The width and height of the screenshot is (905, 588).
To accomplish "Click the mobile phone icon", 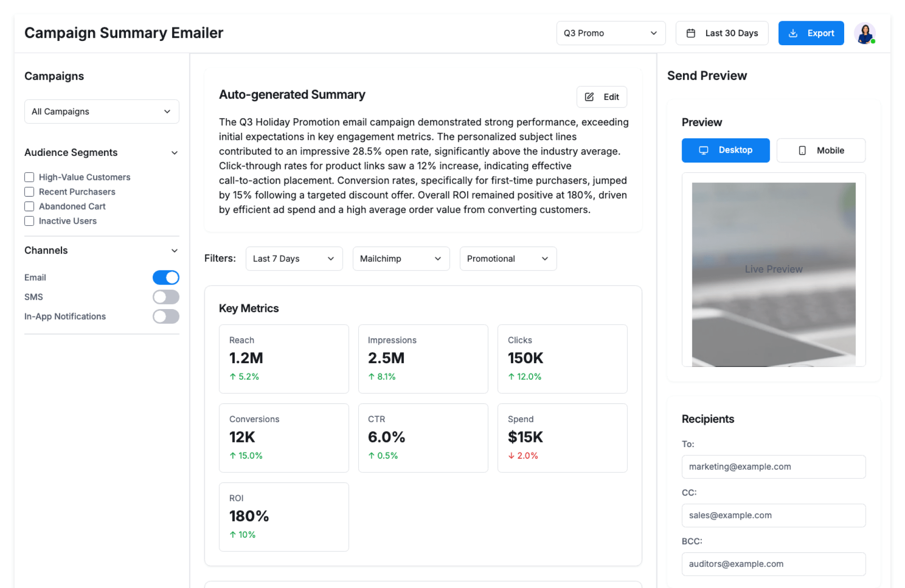I will tap(802, 150).
